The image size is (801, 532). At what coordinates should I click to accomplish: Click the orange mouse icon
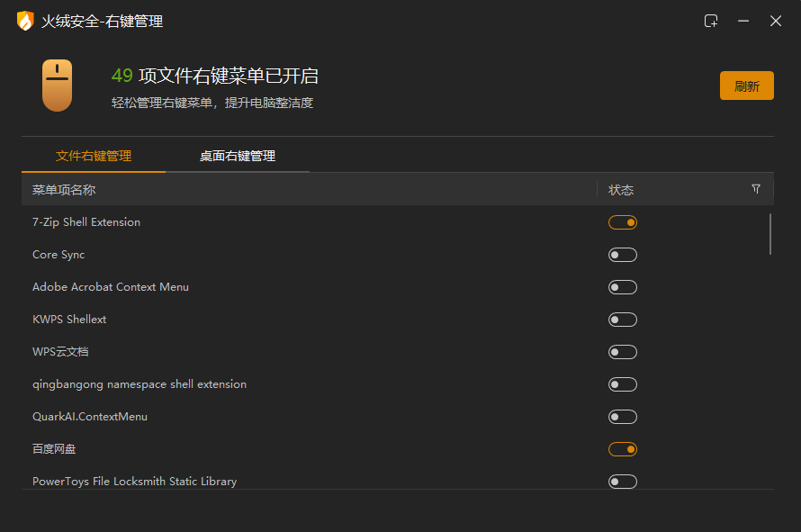[x=58, y=86]
